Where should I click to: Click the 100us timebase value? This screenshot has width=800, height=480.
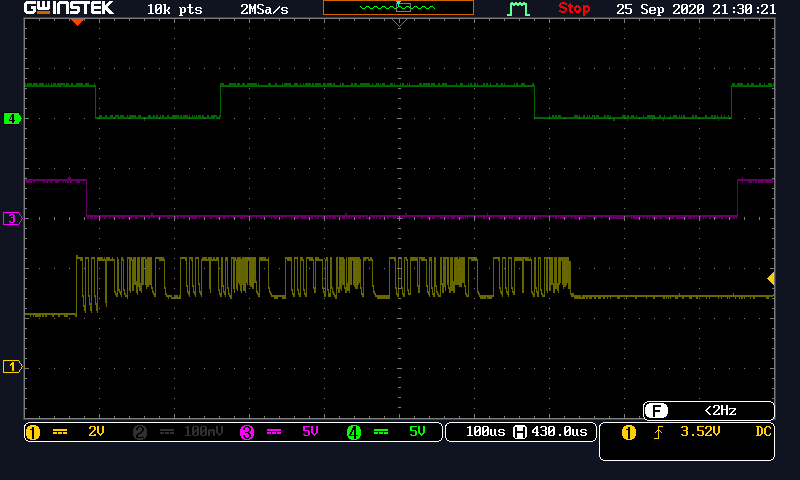485,432
